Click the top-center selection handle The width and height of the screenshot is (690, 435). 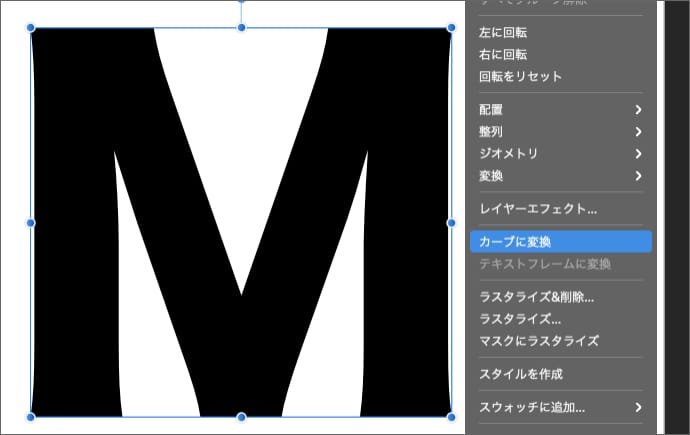tap(241, 28)
